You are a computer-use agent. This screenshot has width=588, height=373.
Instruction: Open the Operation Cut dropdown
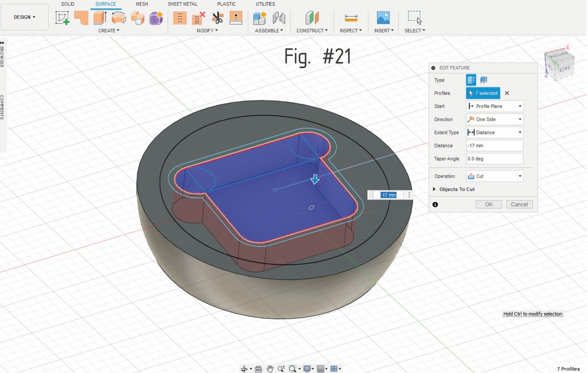(x=495, y=176)
